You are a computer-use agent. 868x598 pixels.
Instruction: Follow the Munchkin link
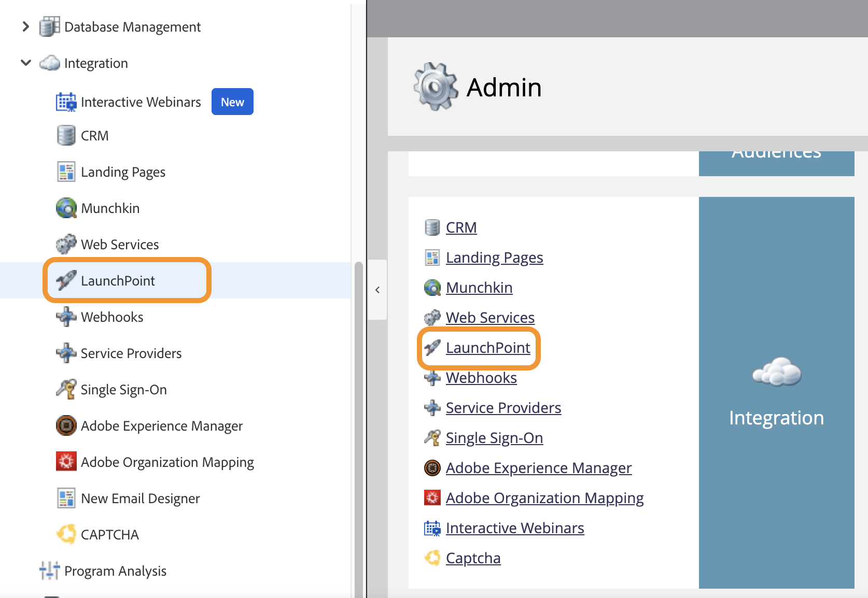479,288
